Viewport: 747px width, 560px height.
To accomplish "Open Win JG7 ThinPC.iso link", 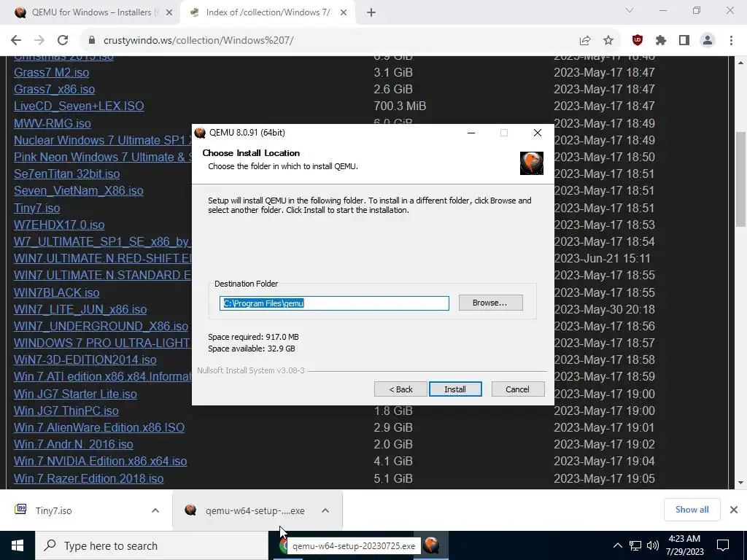I will (66, 411).
